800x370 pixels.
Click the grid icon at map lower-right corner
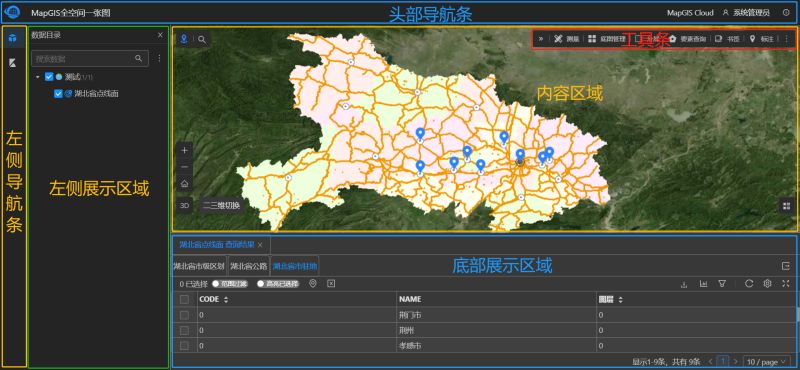786,206
